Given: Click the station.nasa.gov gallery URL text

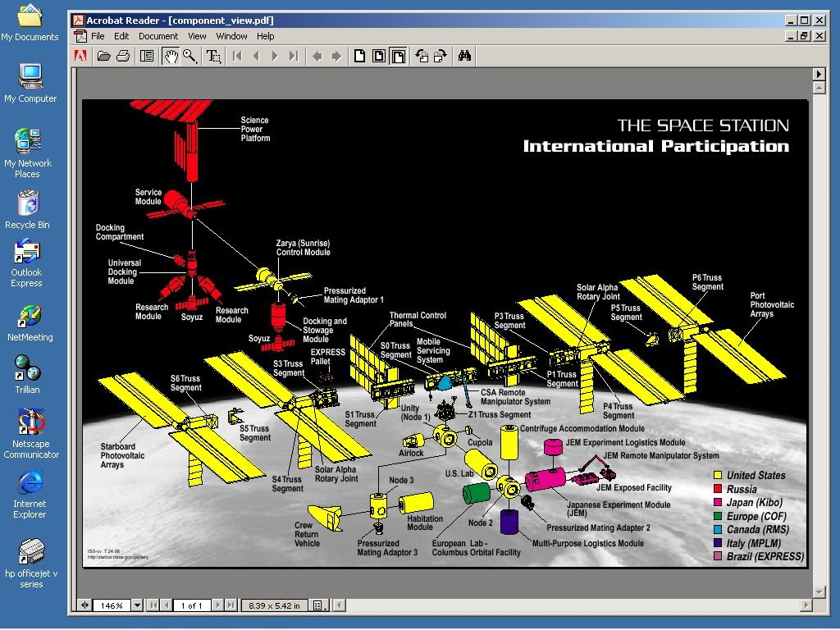Looking at the screenshot, I should [x=118, y=557].
